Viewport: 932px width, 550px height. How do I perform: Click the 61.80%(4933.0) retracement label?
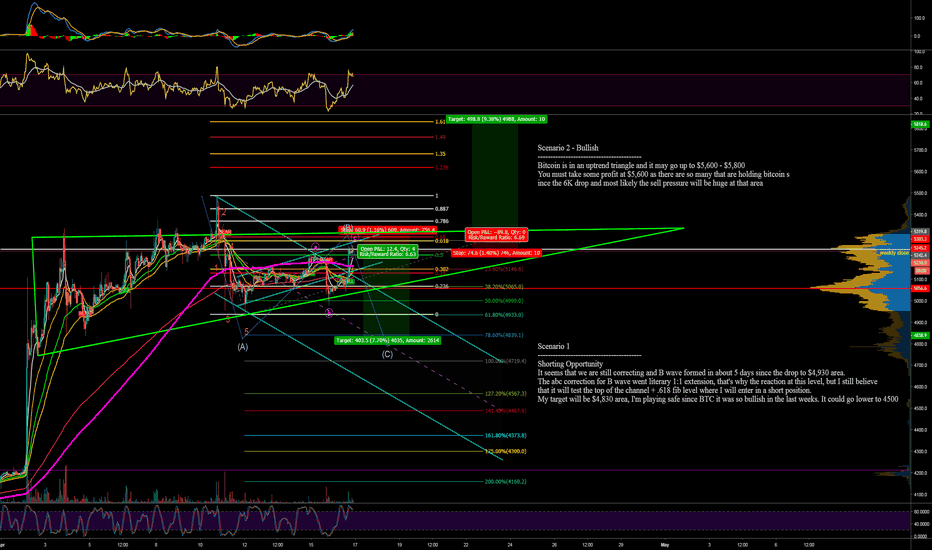[x=504, y=315]
